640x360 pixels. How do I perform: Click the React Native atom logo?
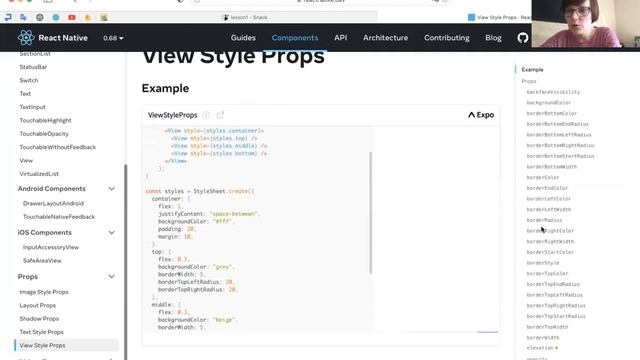click(26, 38)
